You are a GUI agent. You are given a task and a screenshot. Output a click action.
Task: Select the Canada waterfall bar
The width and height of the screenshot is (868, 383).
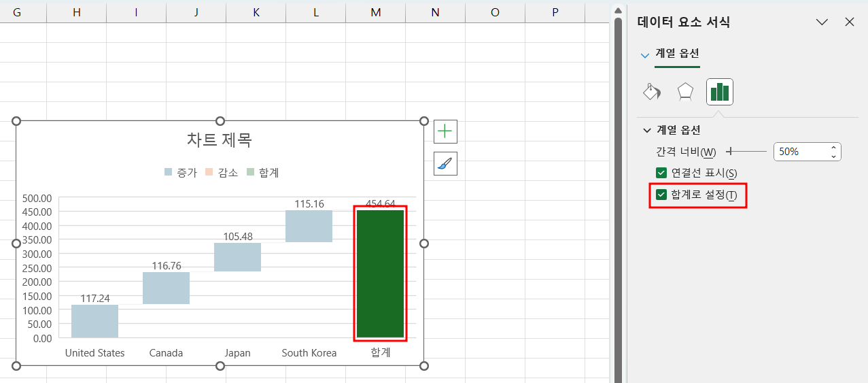tap(166, 288)
